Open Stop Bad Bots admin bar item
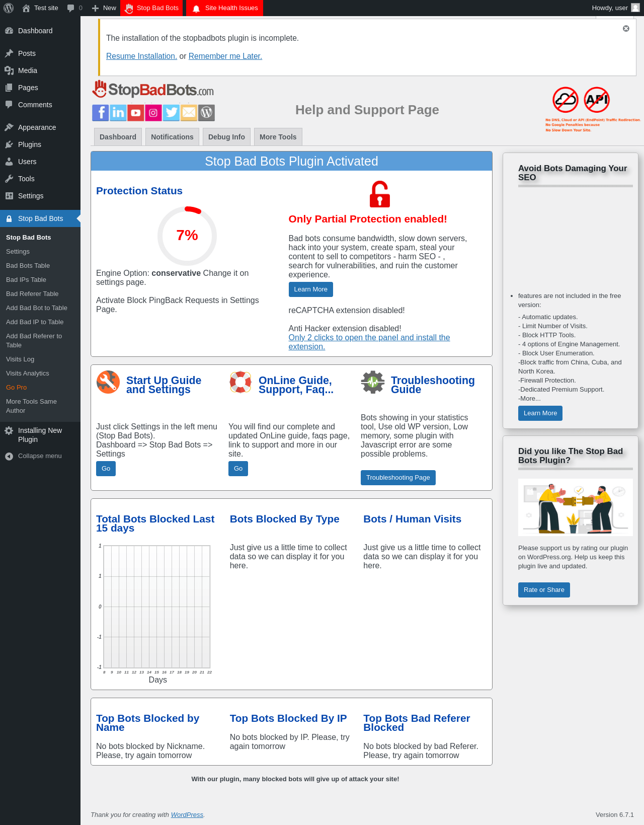 pos(152,8)
